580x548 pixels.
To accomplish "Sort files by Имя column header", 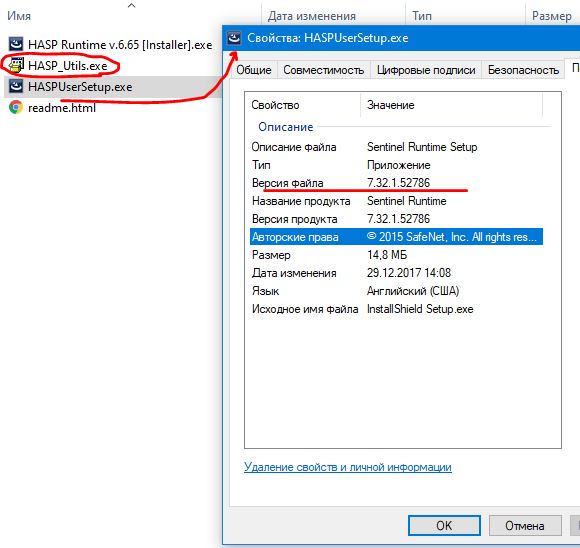I will [x=19, y=16].
